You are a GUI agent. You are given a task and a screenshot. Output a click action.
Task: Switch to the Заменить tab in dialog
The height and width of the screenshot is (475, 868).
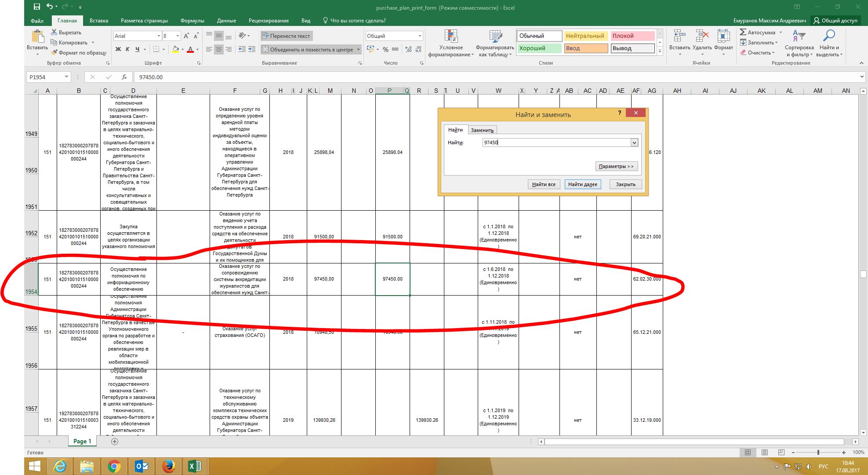pos(482,130)
